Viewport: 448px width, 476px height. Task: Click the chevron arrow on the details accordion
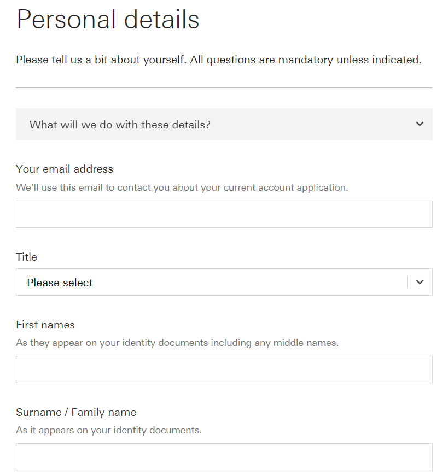coord(420,124)
